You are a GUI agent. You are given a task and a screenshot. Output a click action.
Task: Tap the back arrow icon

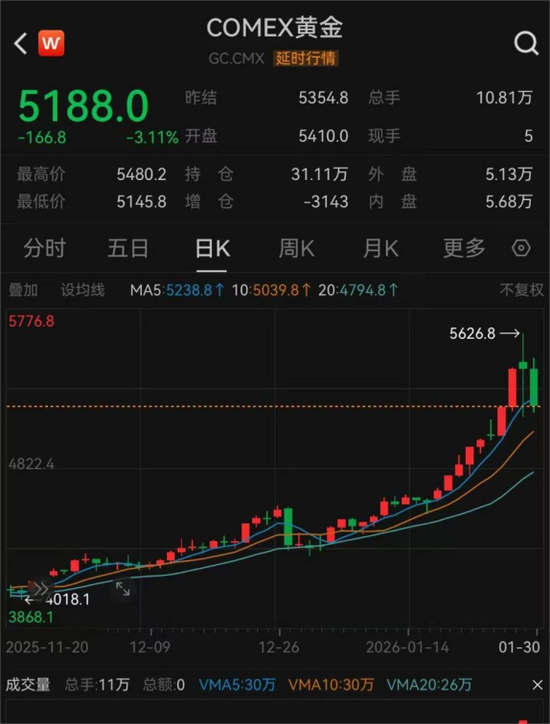pyautogui.click(x=20, y=43)
